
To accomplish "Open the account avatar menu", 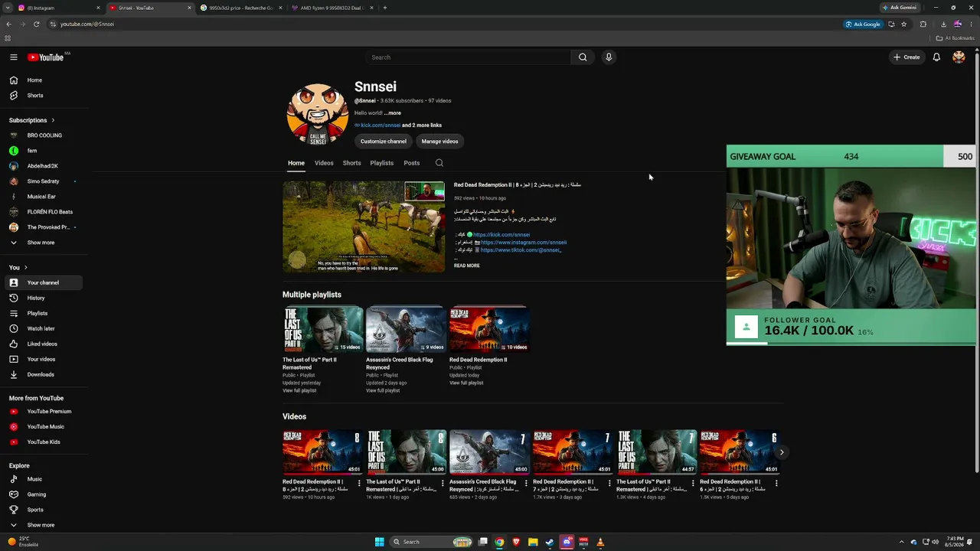I will coord(959,57).
